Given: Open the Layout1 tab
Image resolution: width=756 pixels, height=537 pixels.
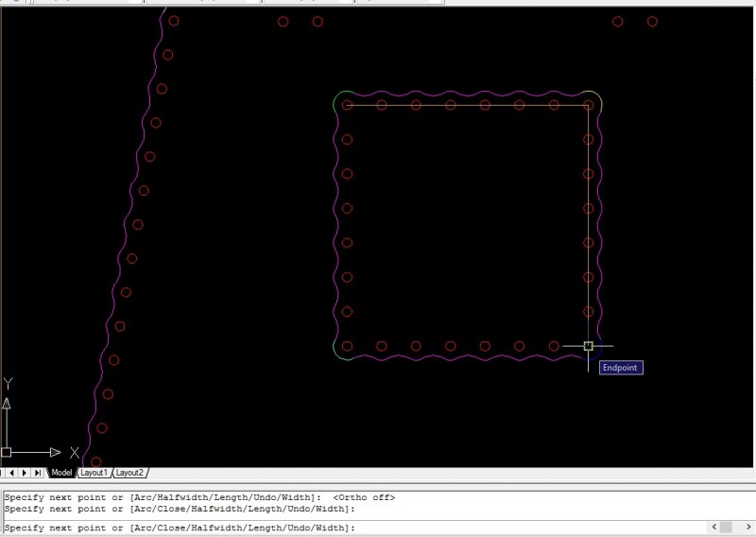Looking at the screenshot, I should click(94, 473).
